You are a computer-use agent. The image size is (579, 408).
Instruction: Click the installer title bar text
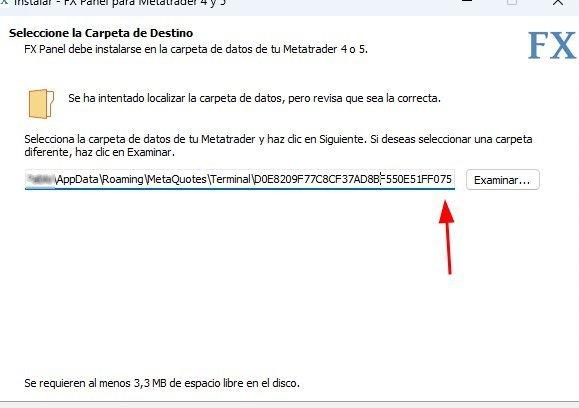(x=120, y=3)
